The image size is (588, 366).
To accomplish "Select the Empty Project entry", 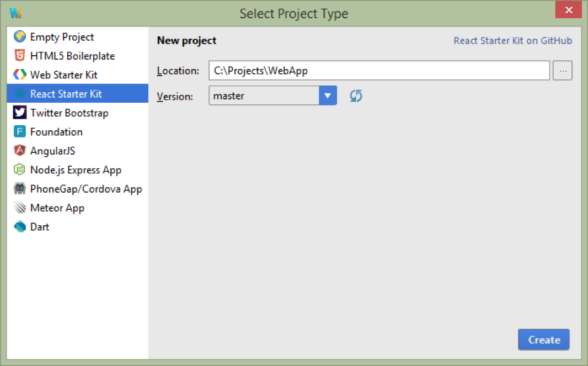I will pos(58,36).
